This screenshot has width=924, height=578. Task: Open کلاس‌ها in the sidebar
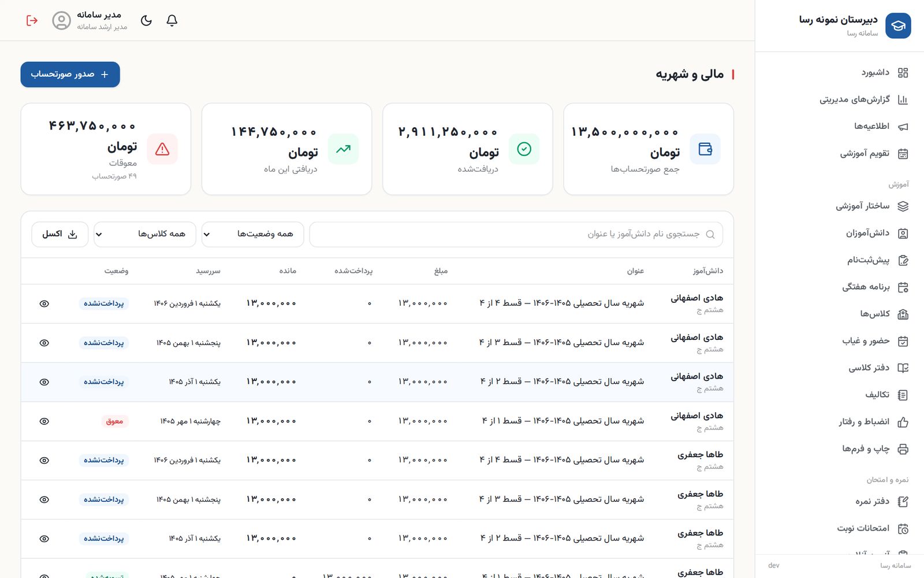[x=840, y=314]
